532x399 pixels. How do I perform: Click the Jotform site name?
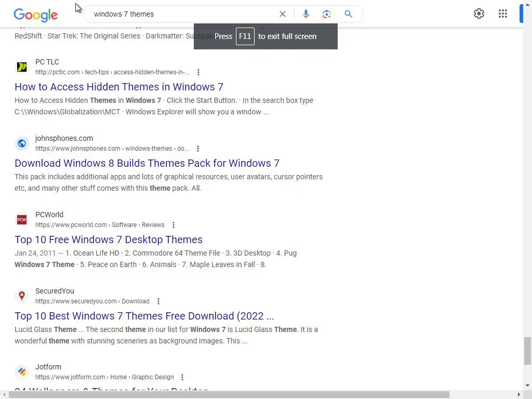coord(48,367)
